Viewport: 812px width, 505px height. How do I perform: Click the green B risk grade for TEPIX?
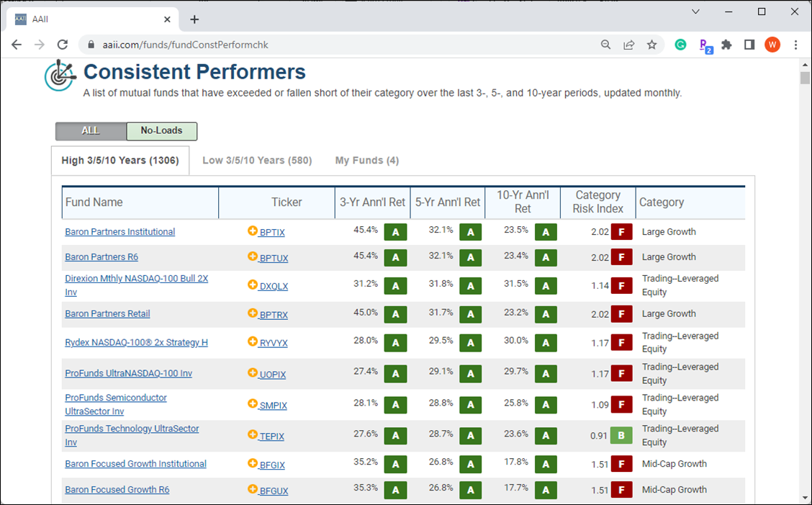(621, 436)
